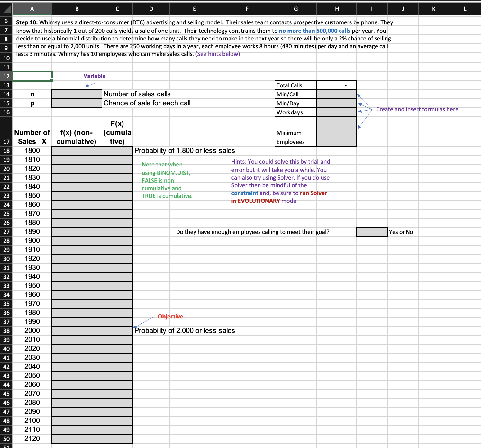Screen dimensions: 481x448
Task: Click the Select All corner above row numbers
Action: (6, 9)
